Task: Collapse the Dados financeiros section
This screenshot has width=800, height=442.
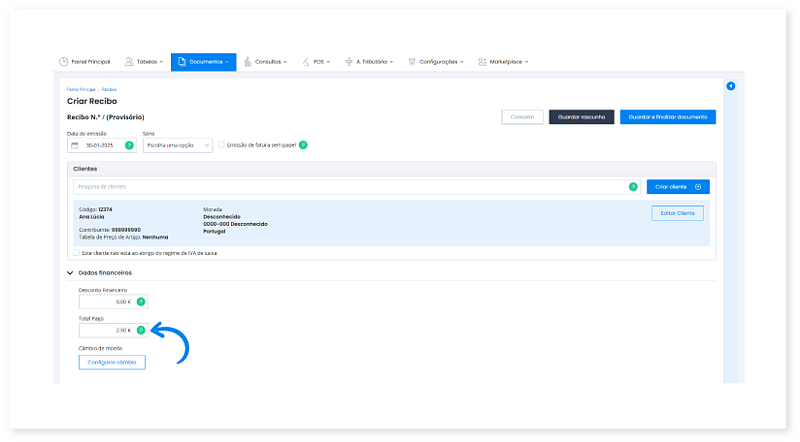Action: [x=70, y=272]
